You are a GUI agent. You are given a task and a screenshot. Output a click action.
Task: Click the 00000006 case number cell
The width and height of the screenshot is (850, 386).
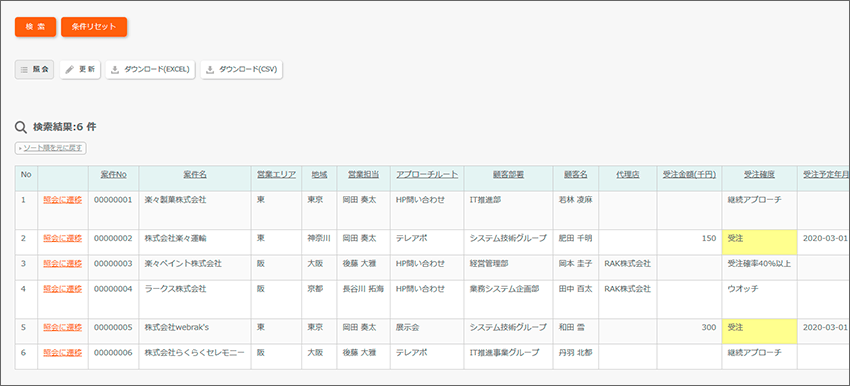click(x=113, y=357)
